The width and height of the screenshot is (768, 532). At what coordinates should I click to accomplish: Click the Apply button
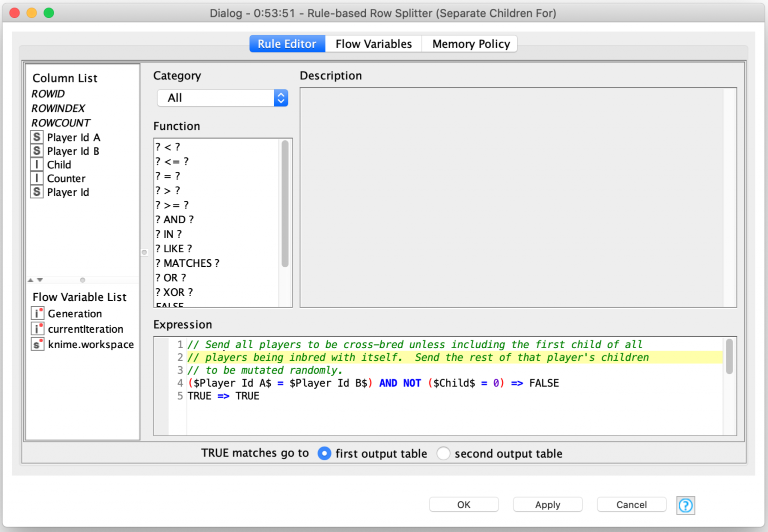click(547, 505)
